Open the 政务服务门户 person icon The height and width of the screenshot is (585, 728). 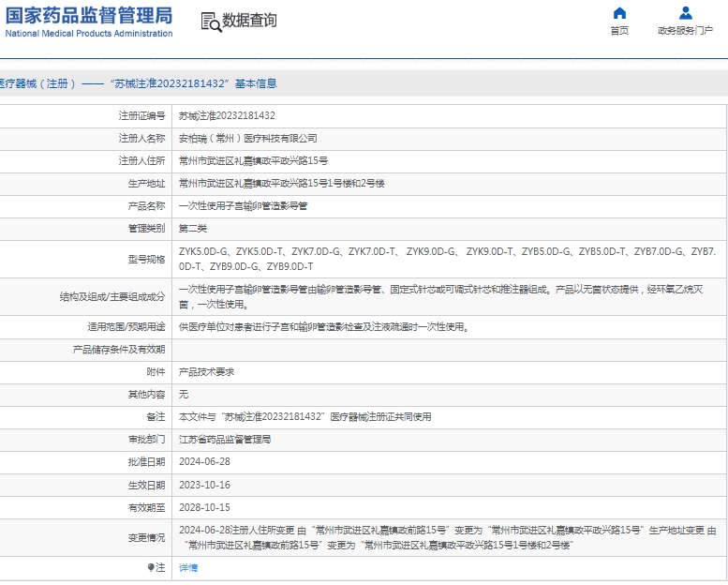point(685,13)
